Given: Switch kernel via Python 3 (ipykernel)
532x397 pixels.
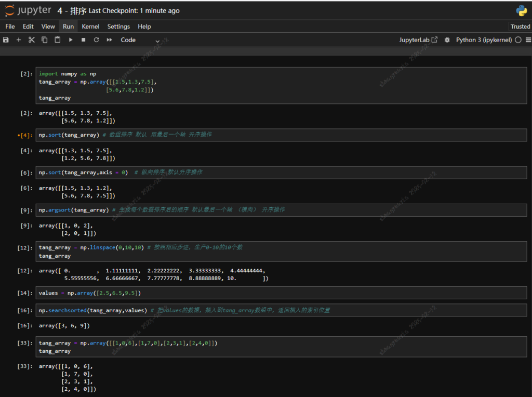Looking at the screenshot, I should click(x=484, y=39).
